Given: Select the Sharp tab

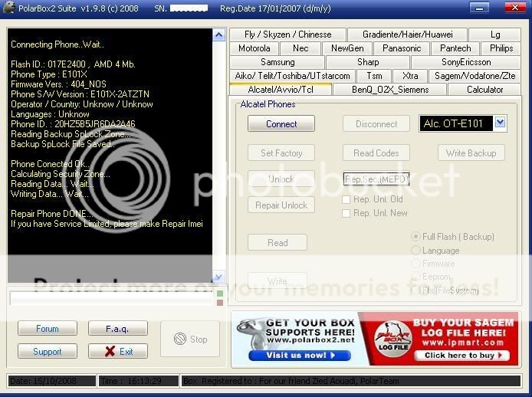Looking at the screenshot, I should coord(368,62).
